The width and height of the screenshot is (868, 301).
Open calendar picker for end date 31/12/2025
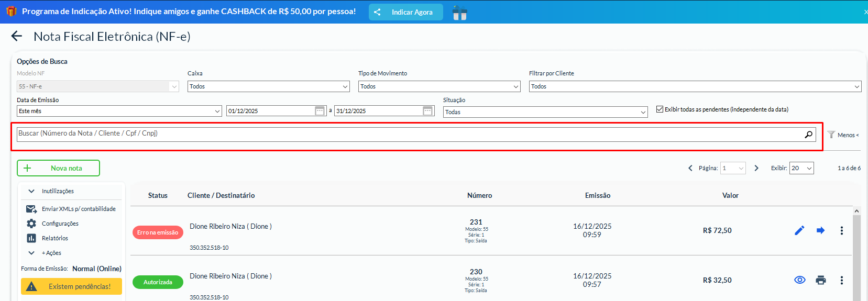tap(427, 111)
